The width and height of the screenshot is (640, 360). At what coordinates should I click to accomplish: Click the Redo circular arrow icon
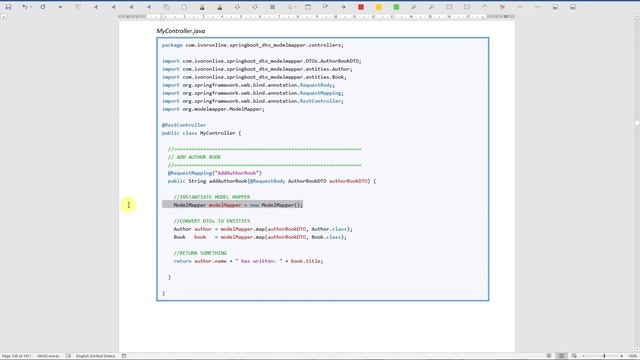click(x=43, y=7)
